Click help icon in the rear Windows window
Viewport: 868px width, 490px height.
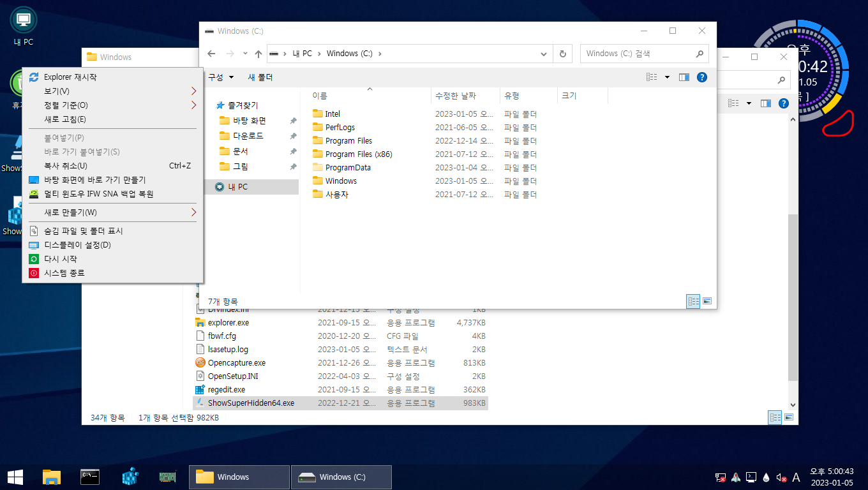tap(783, 103)
